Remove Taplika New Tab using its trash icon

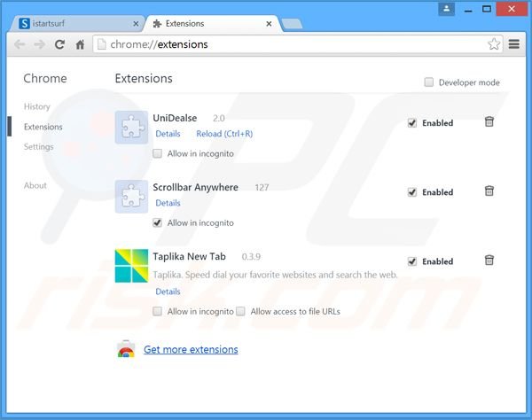pos(489,261)
